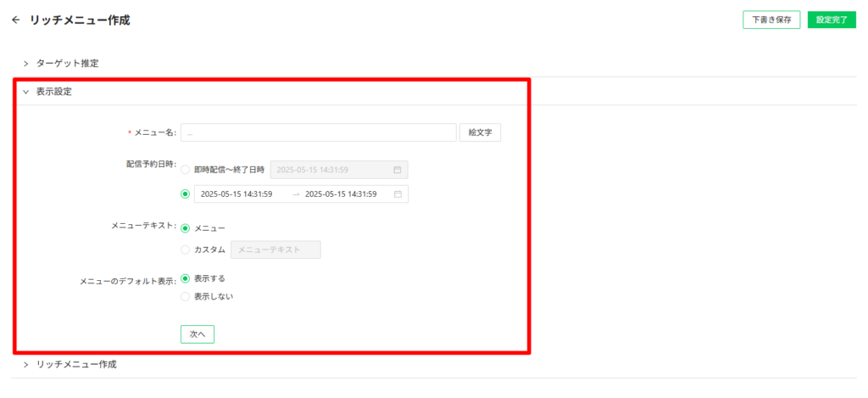
Task: Proceed with the 次へ button
Action: click(197, 334)
